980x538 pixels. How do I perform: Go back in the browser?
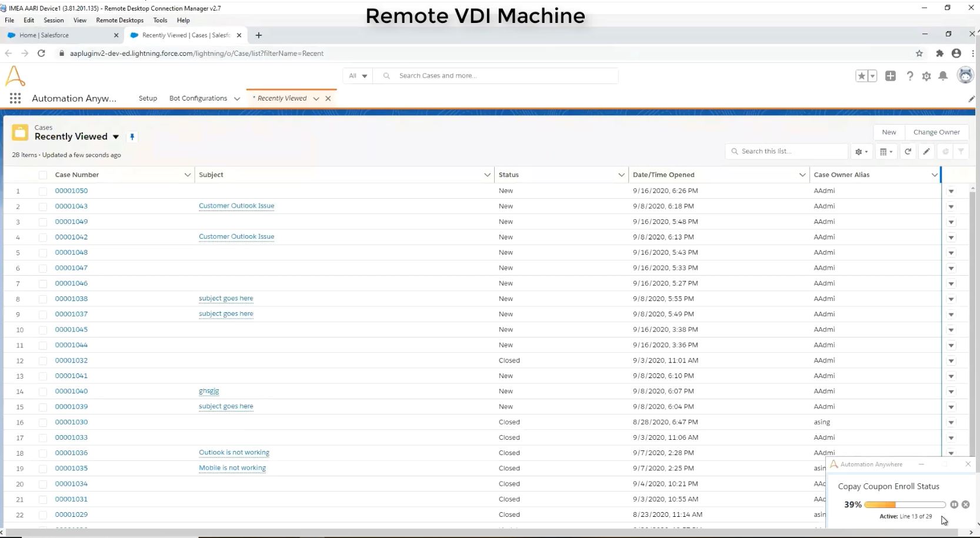click(x=8, y=54)
